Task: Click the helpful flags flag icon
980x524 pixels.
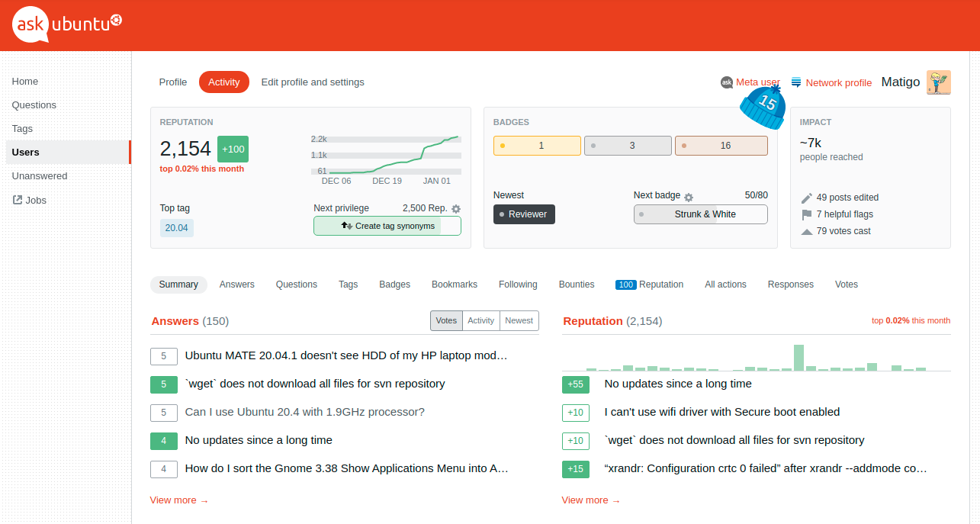Action: (806, 214)
